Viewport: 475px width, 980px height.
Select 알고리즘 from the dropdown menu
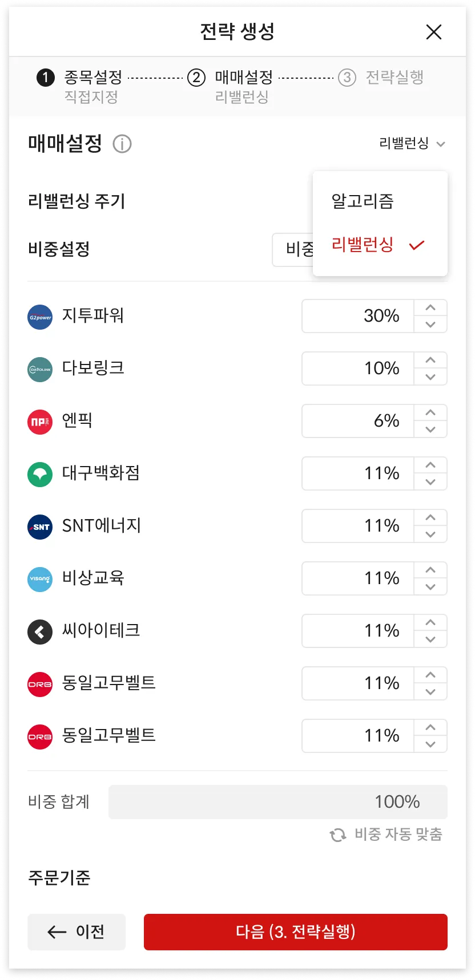coord(363,201)
